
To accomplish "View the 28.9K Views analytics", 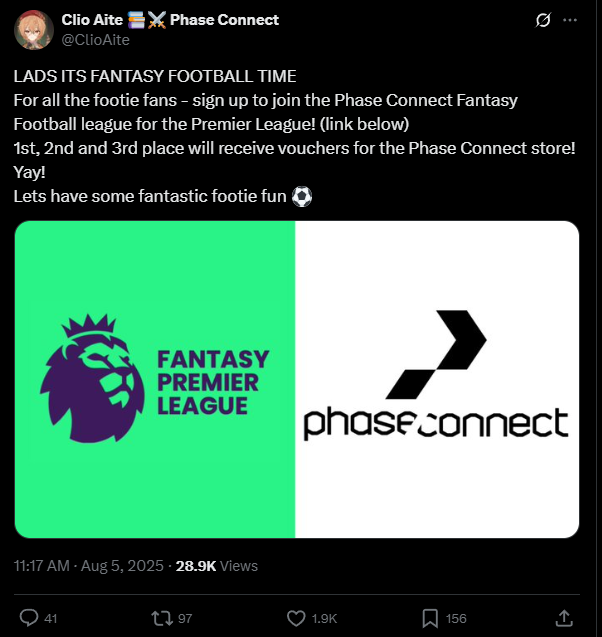I will click(217, 566).
